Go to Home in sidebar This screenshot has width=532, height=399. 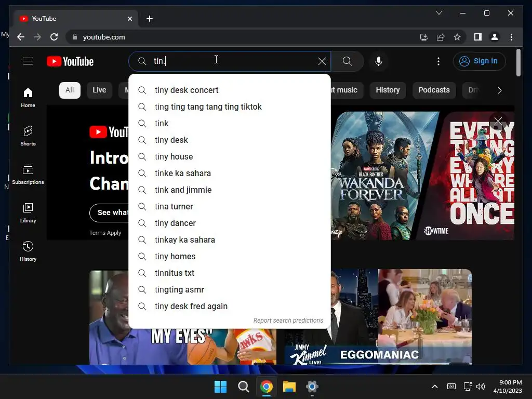coord(28,97)
